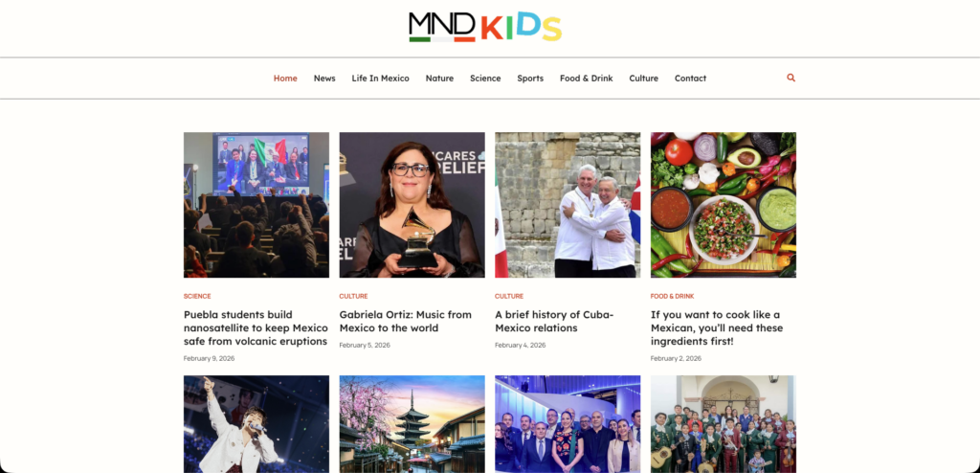Open the Grammy award woman thumbnail
This screenshot has width=980, height=473.
tap(412, 205)
